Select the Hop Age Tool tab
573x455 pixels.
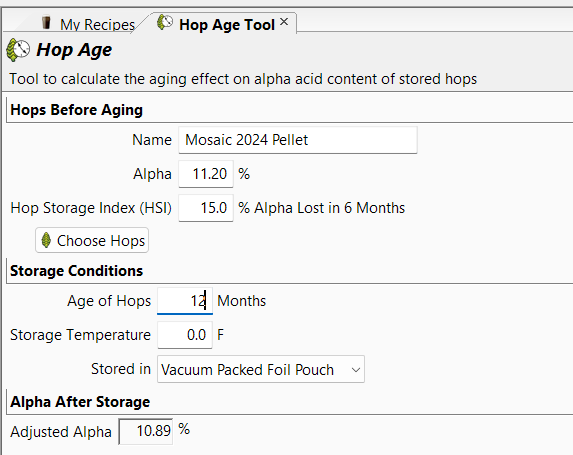[x=227, y=24]
